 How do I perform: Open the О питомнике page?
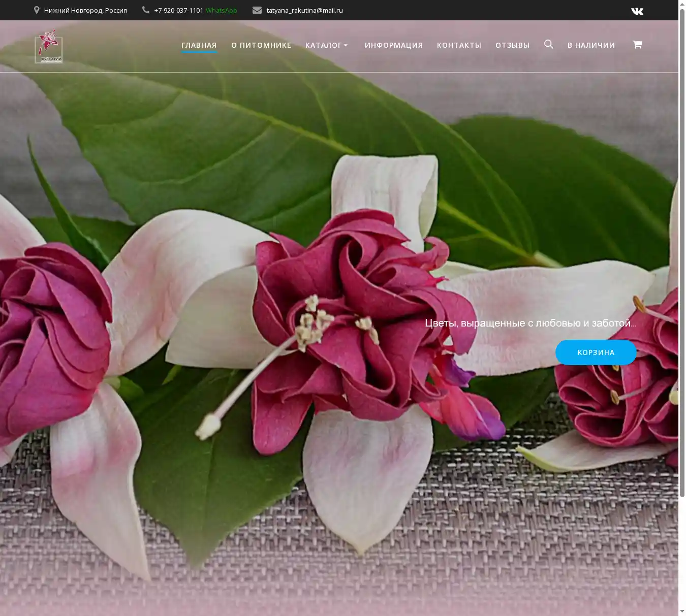(261, 45)
